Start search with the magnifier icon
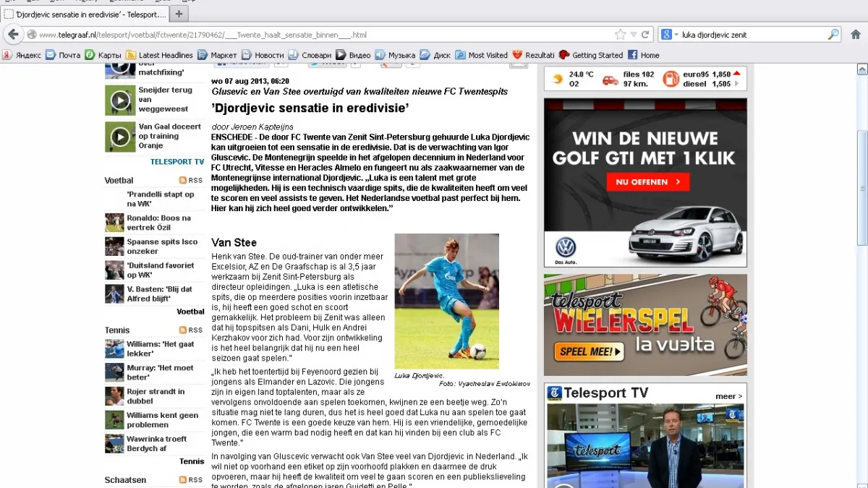Screen dimensions: 868x488 (833, 35)
